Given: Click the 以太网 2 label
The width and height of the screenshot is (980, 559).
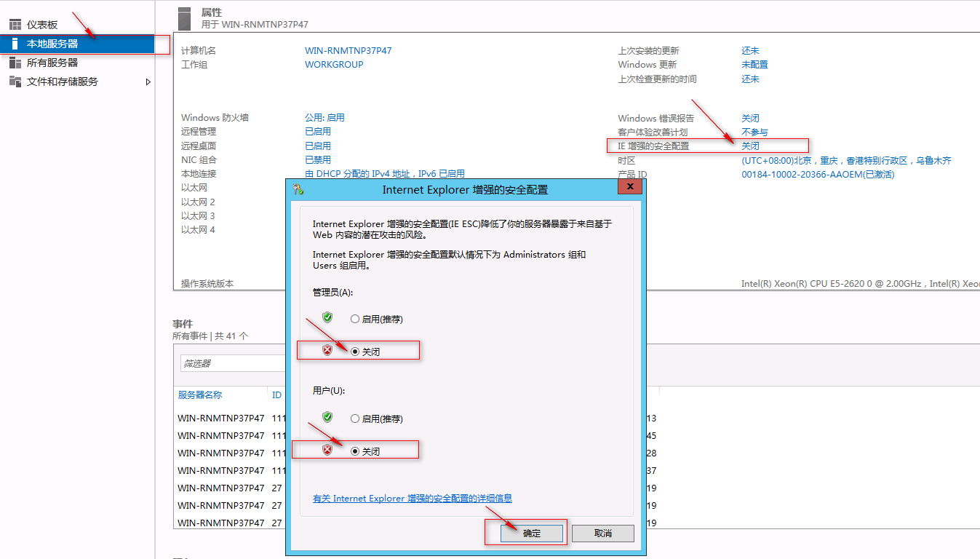Looking at the screenshot, I should (x=198, y=202).
